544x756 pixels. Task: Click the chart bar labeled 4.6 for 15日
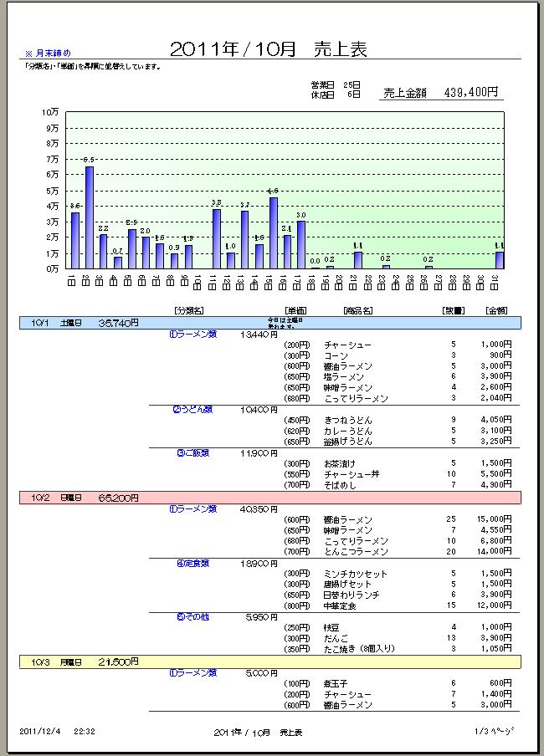point(273,232)
